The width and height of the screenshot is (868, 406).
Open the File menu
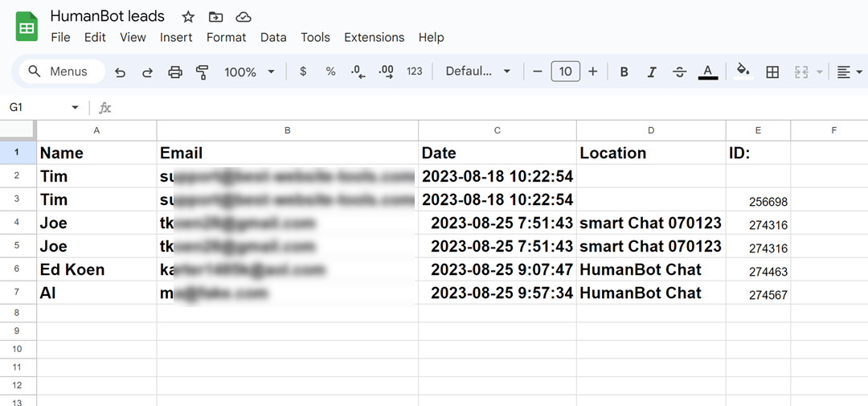pyautogui.click(x=60, y=37)
